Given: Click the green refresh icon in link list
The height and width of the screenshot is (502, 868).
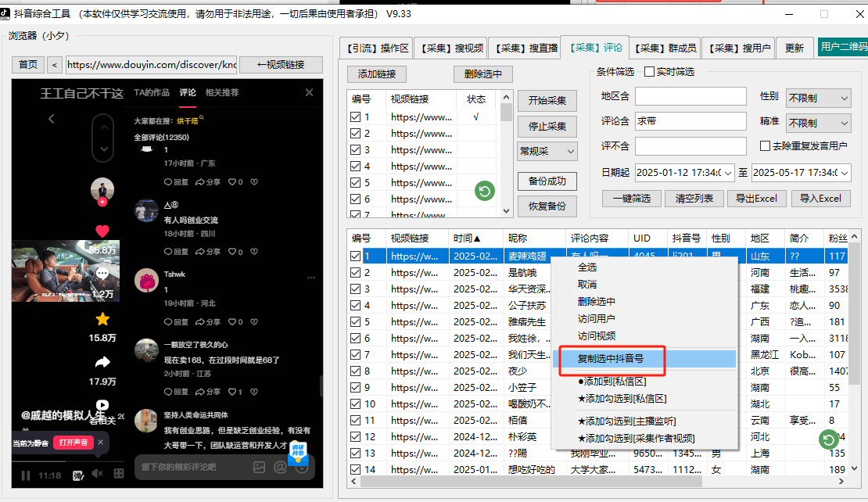Looking at the screenshot, I should pyautogui.click(x=485, y=190).
